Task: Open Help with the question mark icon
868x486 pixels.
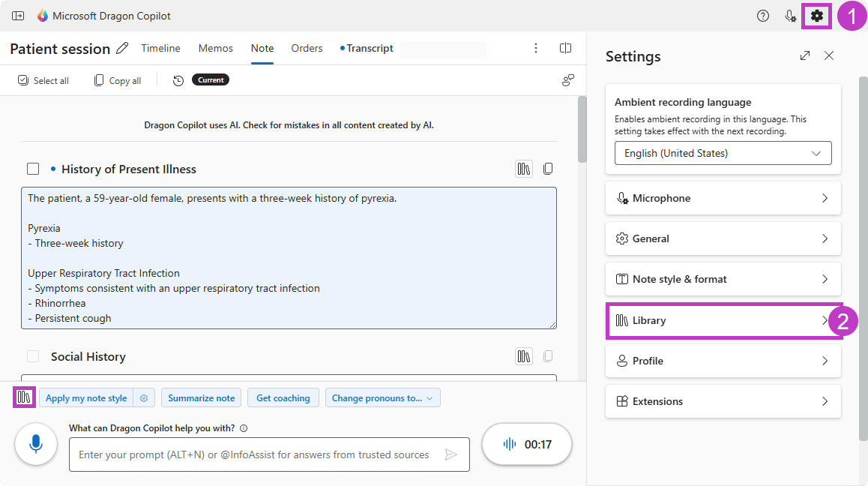Action: (x=763, y=15)
